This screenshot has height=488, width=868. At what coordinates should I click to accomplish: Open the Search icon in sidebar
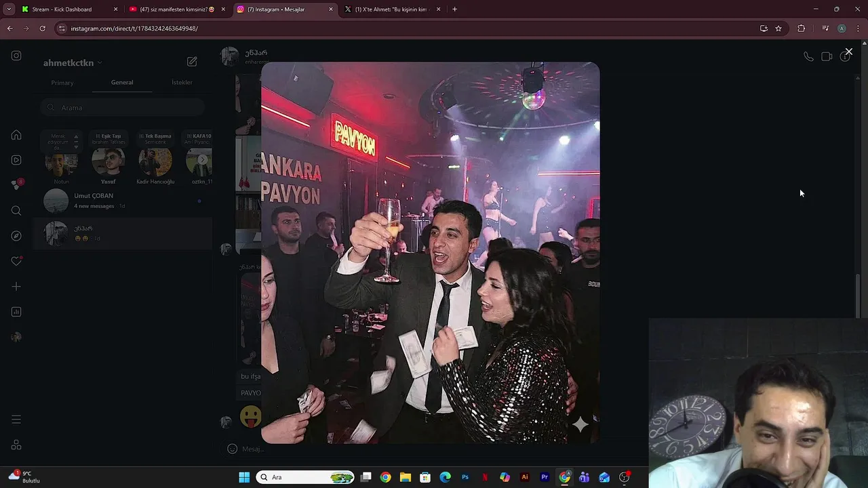click(x=16, y=211)
